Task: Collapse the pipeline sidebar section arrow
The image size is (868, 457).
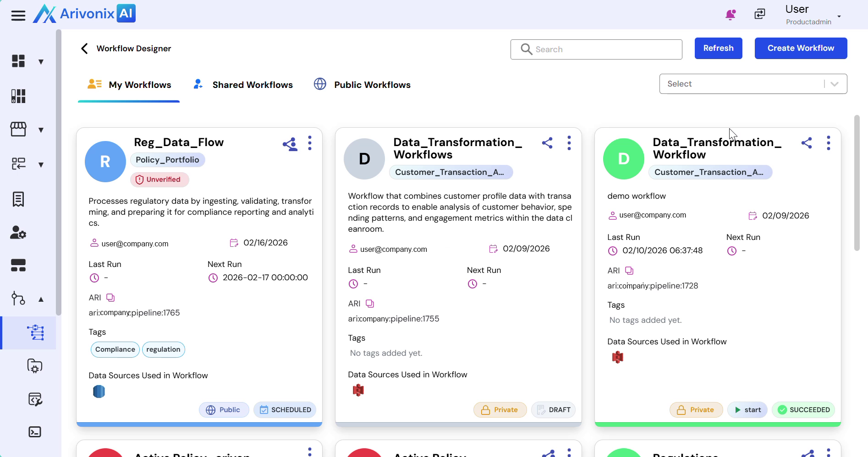Action: pyautogui.click(x=41, y=299)
